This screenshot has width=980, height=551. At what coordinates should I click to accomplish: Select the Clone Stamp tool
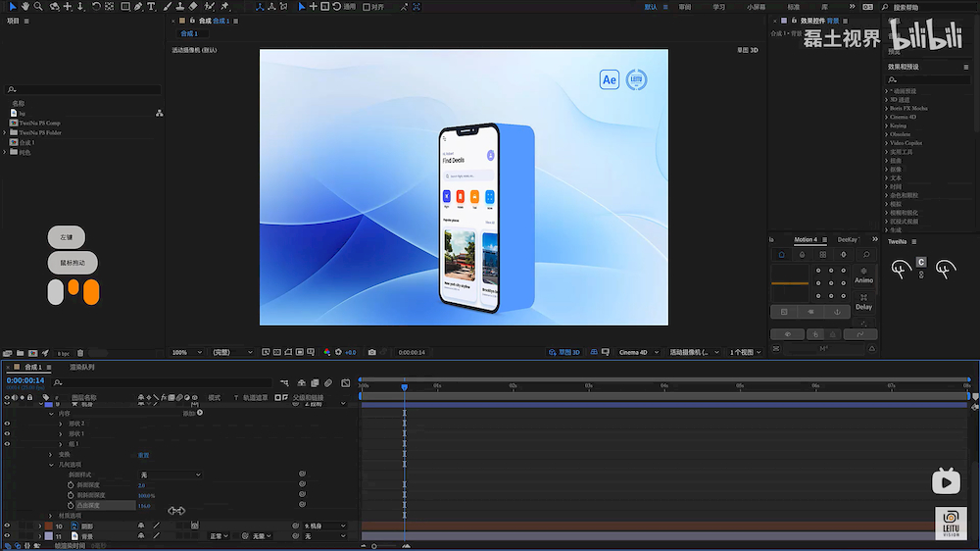click(180, 6)
